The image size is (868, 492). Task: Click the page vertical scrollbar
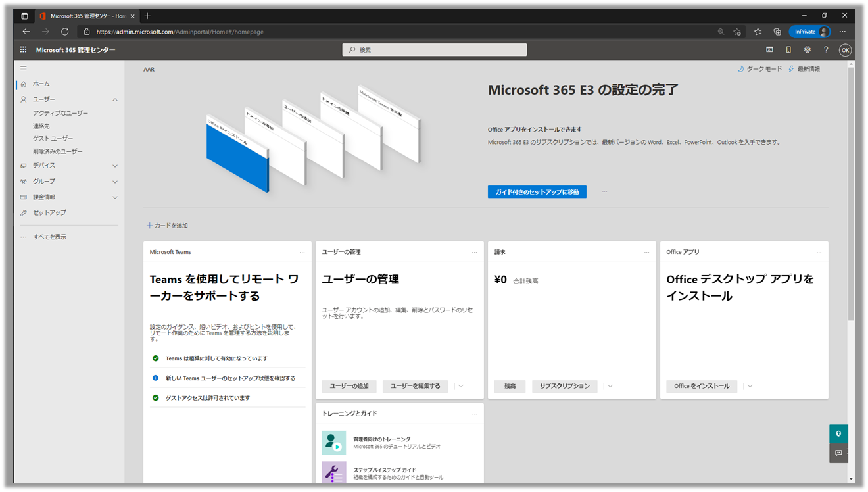(852, 193)
